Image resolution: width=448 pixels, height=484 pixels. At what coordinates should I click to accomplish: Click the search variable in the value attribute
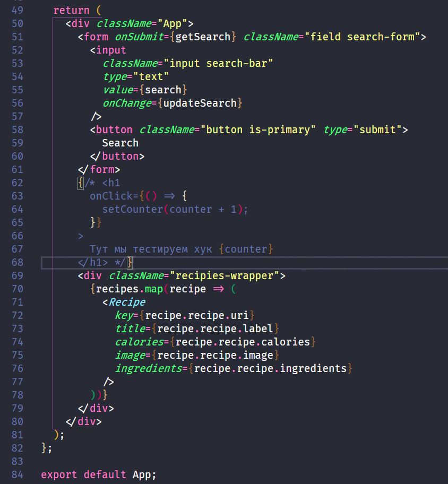163,90
